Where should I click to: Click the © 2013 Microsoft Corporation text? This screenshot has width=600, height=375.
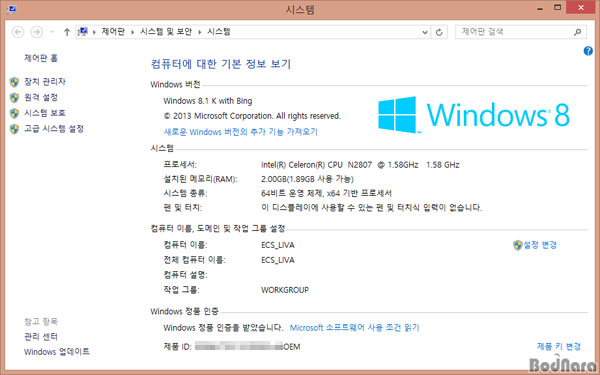click(252, 116)
